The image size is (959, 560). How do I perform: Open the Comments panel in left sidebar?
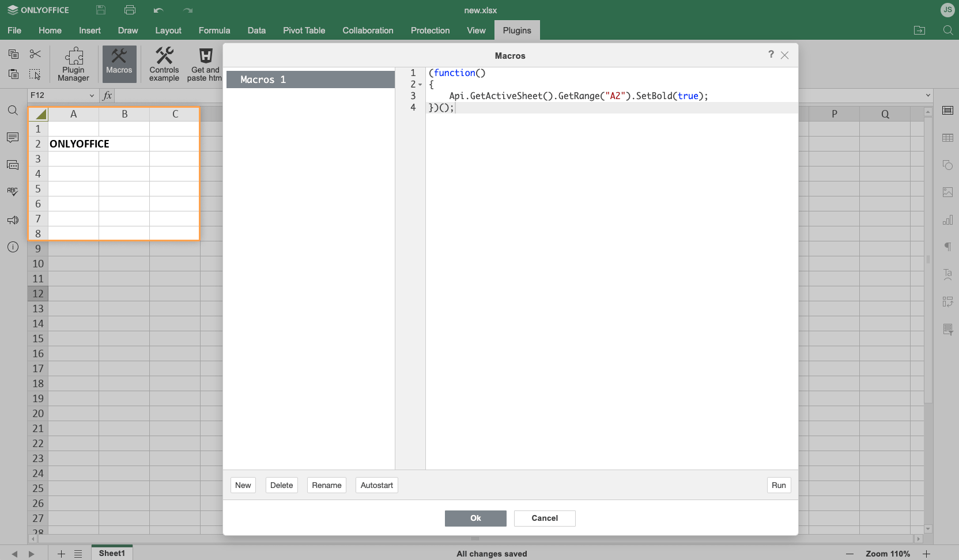pyautogui.click(x=13, y=138)
